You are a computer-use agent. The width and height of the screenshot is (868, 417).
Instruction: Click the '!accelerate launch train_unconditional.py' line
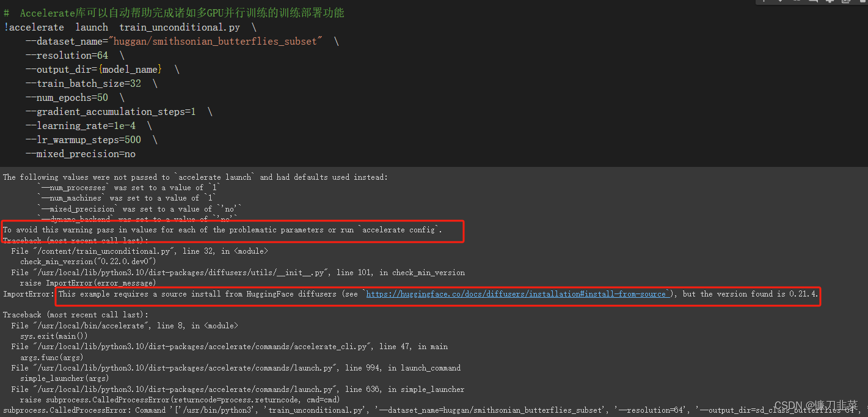130,28
